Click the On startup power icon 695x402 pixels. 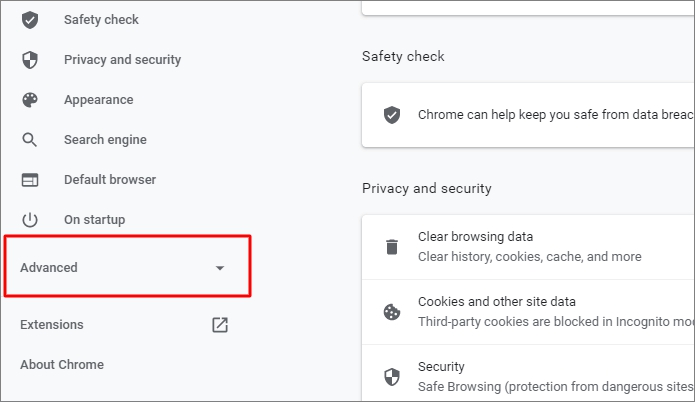click(x=30, y=220)
